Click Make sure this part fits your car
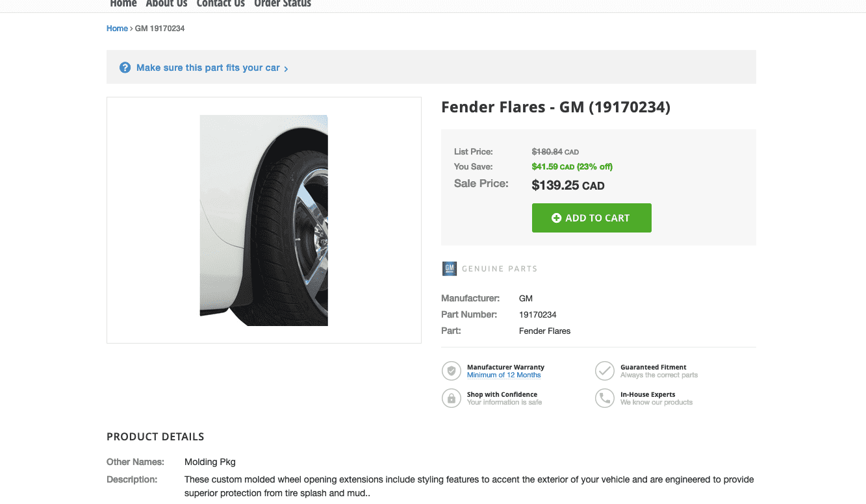Screen dimensions: 866x504 pyautogui.click(x=208, y=68)
